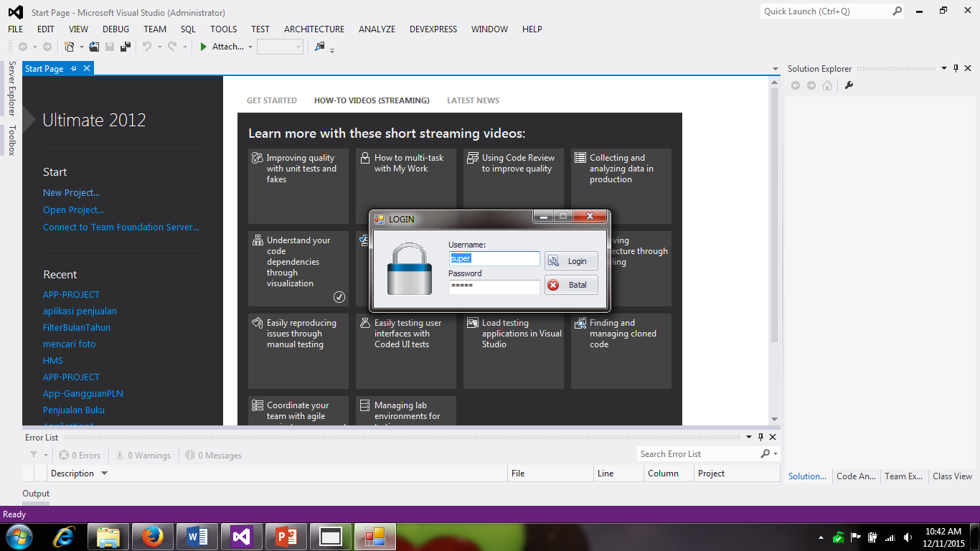
Task: Open the New Project dropdown arrow
Action: (x=81, y=47)
